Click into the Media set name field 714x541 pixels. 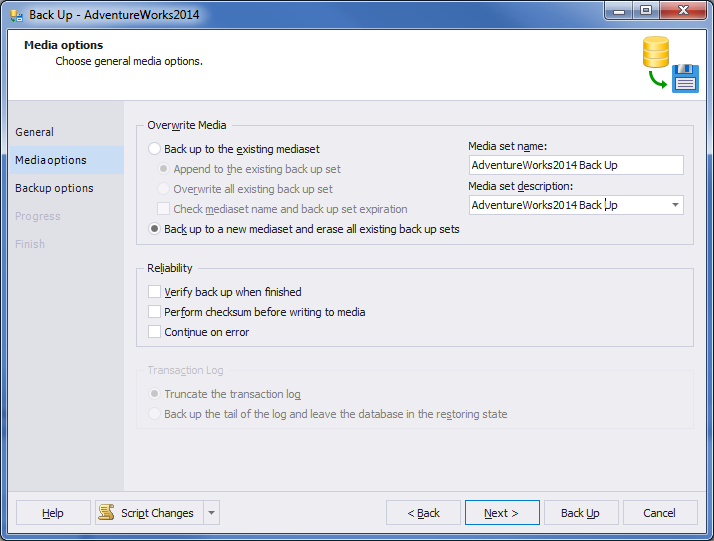tap(576, 165)
